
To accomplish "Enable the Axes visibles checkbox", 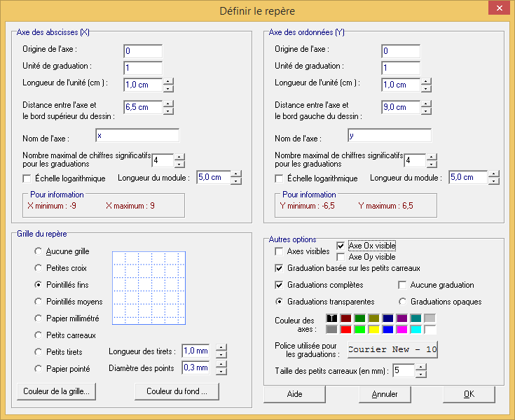I will coord(280,251).
